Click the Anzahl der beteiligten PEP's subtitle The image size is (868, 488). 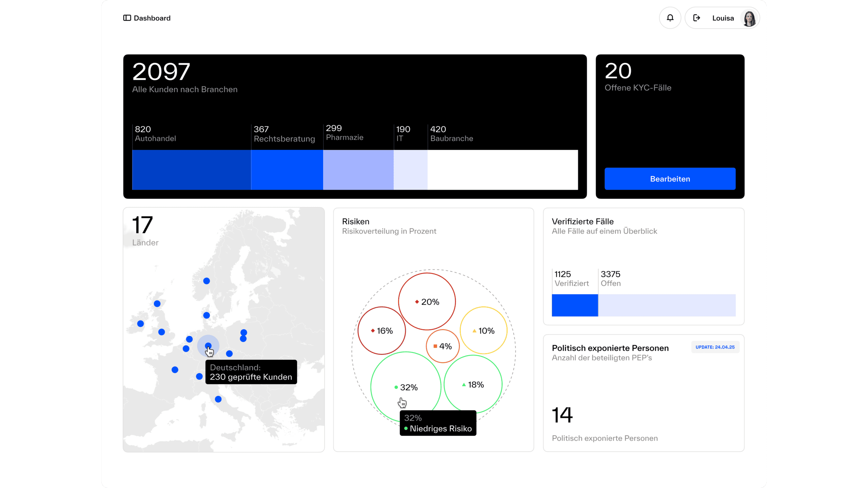tap(602, 358)
